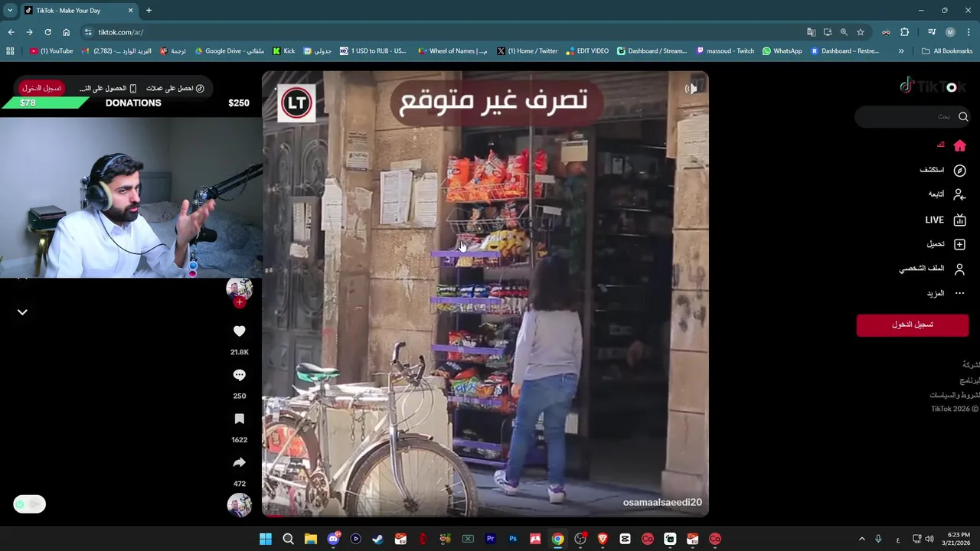Open new tab with plus button
Image resolution: width=980 pixels, height=551 pixels.
(x=149, y=11)
